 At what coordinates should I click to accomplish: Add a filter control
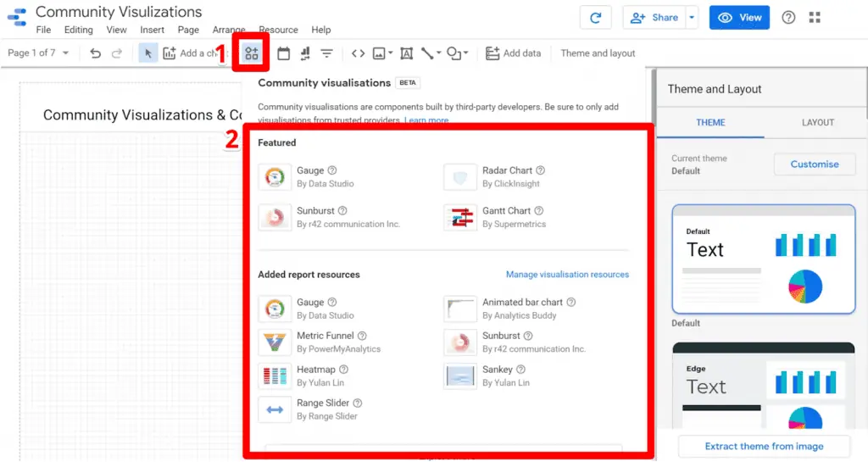tap(326, 53)
